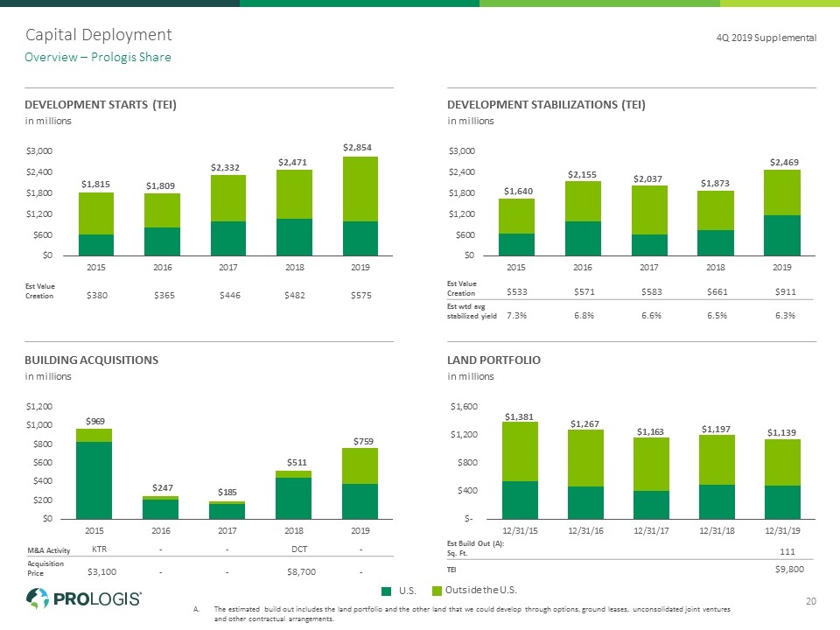Image resolution: width=840 pixels, height=630 pixels.
Task: Click the KTR M&A activity entry
Action: (99, 549)
